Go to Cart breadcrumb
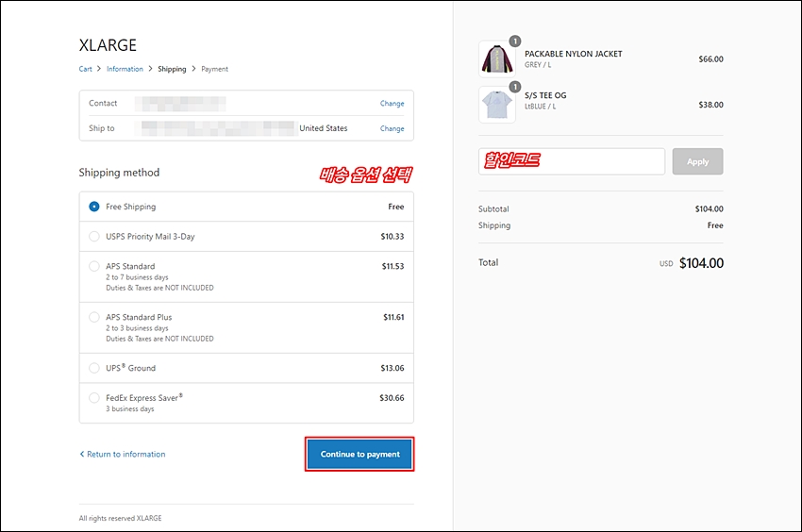 (86, 69)
